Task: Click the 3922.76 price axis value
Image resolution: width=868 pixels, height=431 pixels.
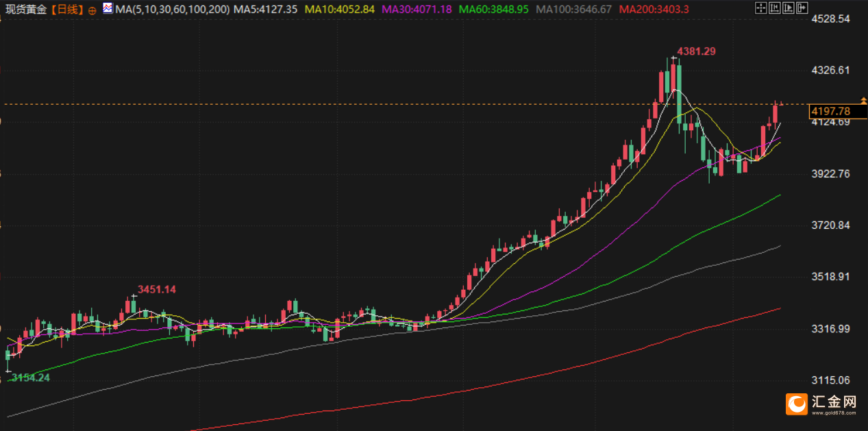Action: click(830, 174)
